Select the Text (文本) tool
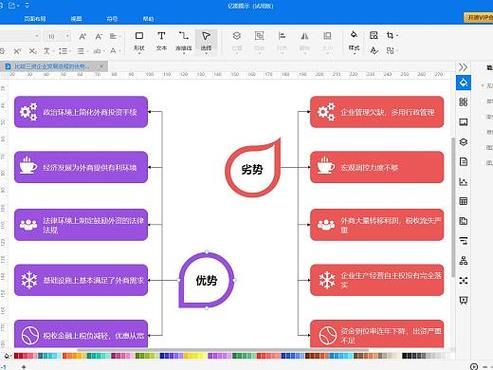The height and width of the screenshot is (370, 493). click(161, 41)
